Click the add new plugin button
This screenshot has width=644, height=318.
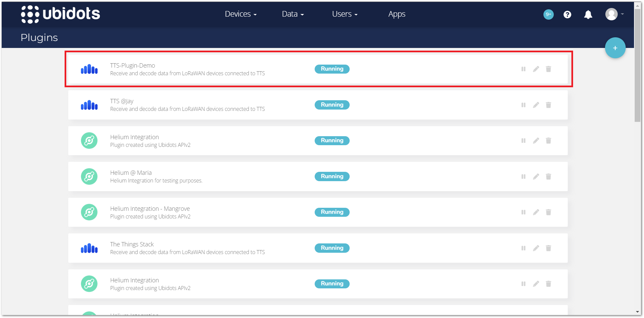click(x=615, y=48)
